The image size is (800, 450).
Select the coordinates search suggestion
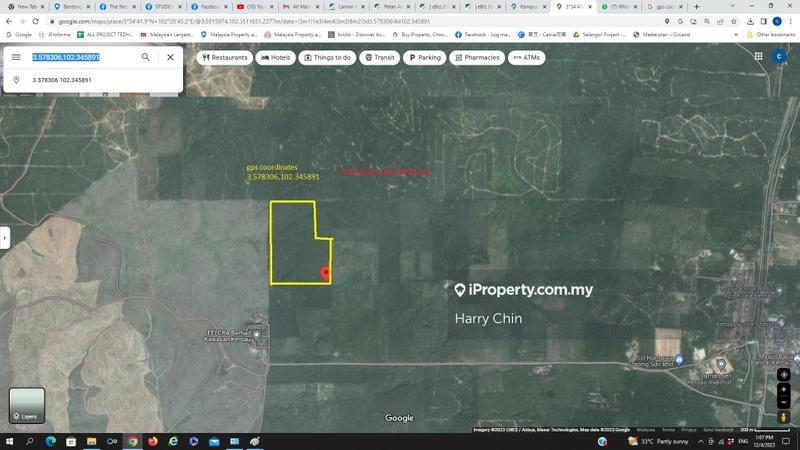point(62,80)
